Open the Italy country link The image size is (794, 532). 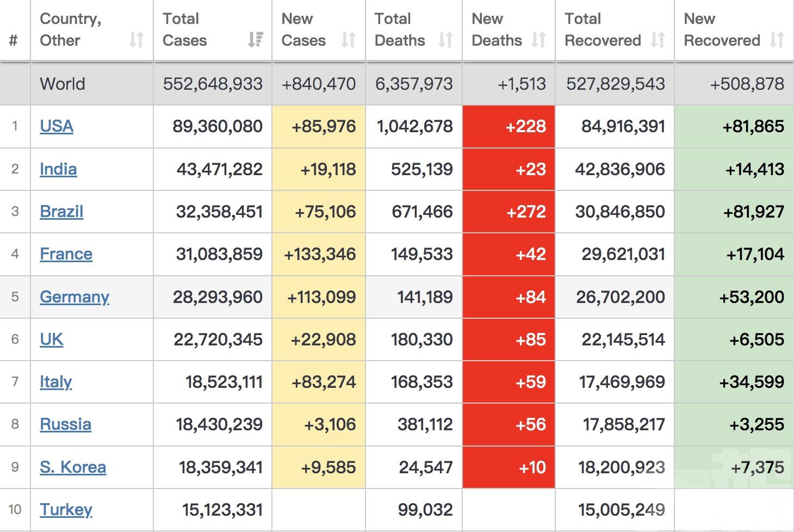tap(55, 382)
